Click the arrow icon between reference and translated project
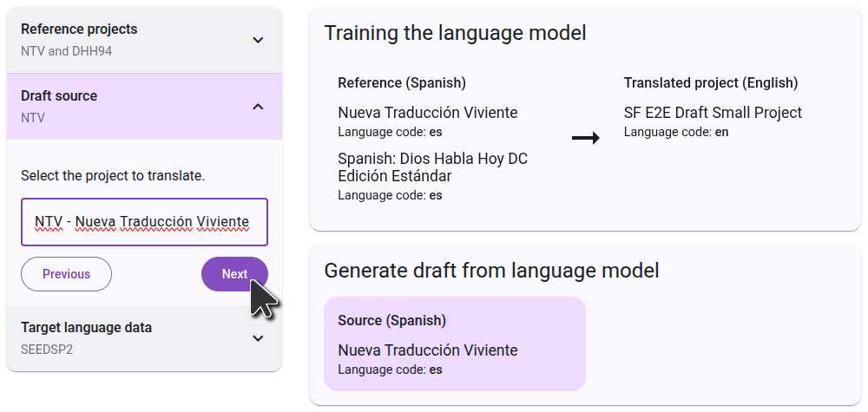 point(586,138)
